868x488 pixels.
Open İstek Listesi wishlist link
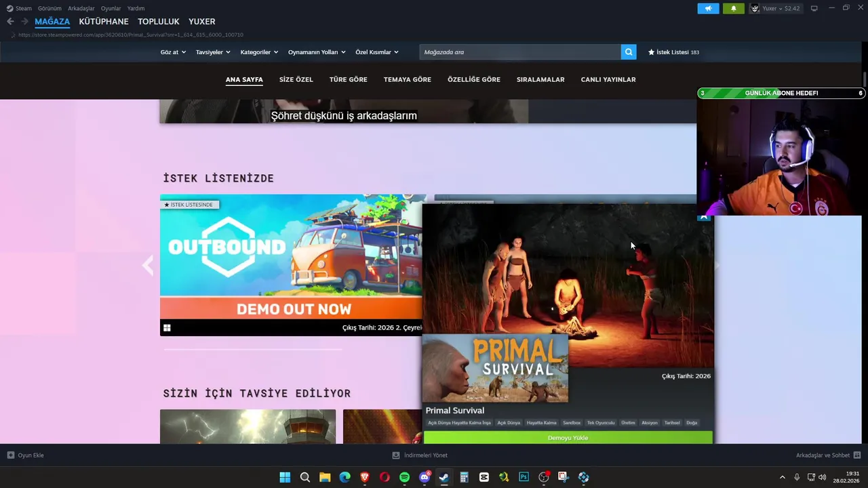673,52
